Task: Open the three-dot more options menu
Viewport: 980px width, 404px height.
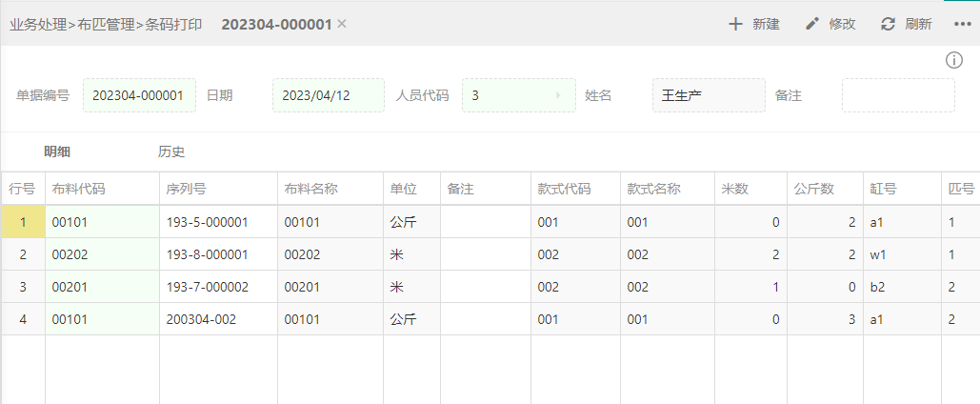Action: [961, 24]
